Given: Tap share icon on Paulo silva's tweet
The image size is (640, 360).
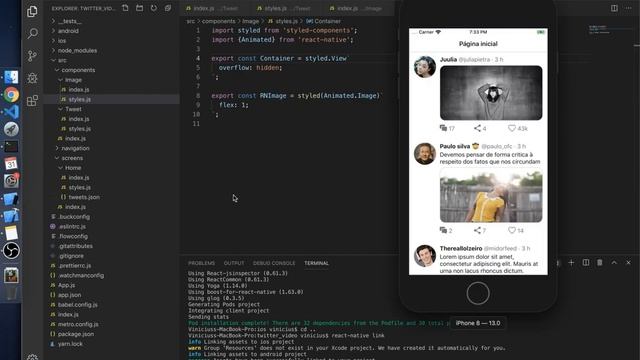Looking at the screenshot, I should (x=477, y=230).
